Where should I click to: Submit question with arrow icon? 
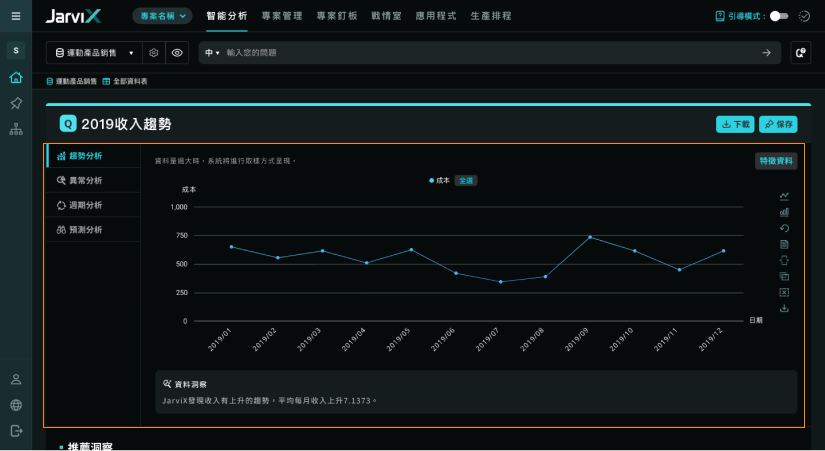click(x=766, y=53)
